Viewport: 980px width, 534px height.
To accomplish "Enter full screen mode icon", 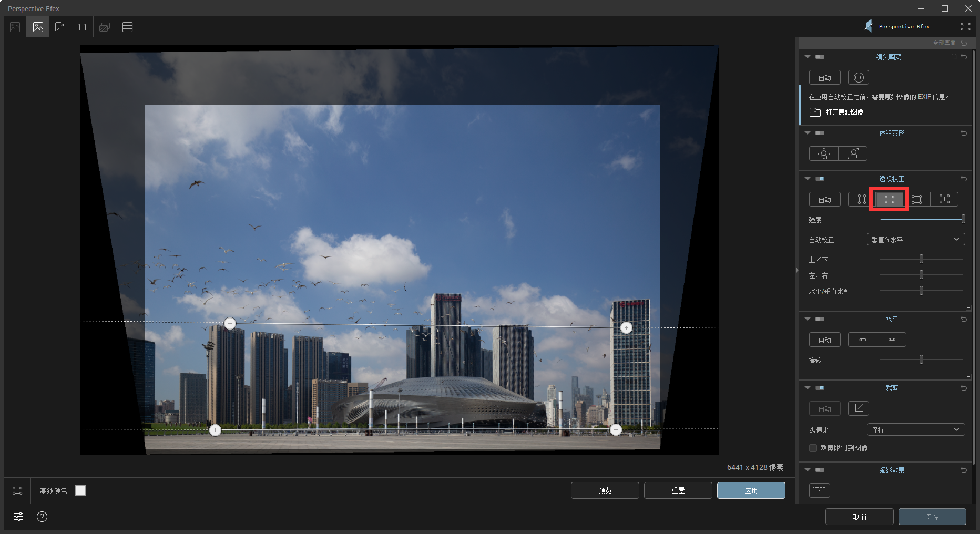I will 965,27.
